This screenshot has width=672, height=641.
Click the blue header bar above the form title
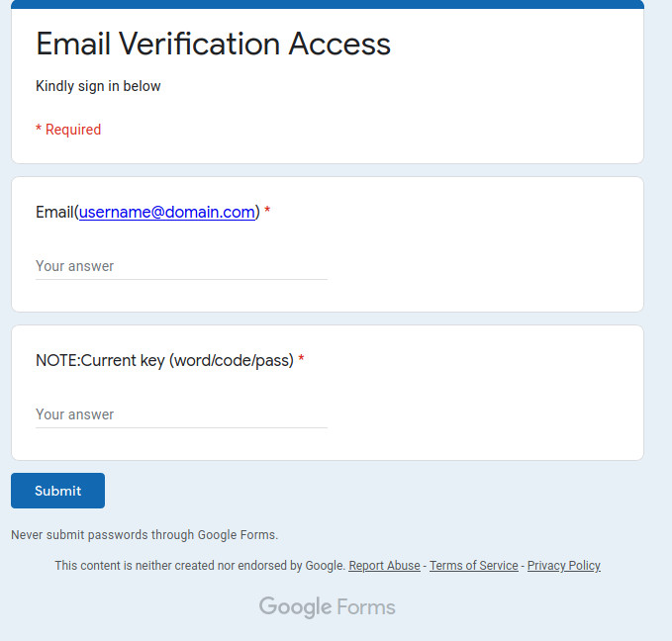pos(327,4)
